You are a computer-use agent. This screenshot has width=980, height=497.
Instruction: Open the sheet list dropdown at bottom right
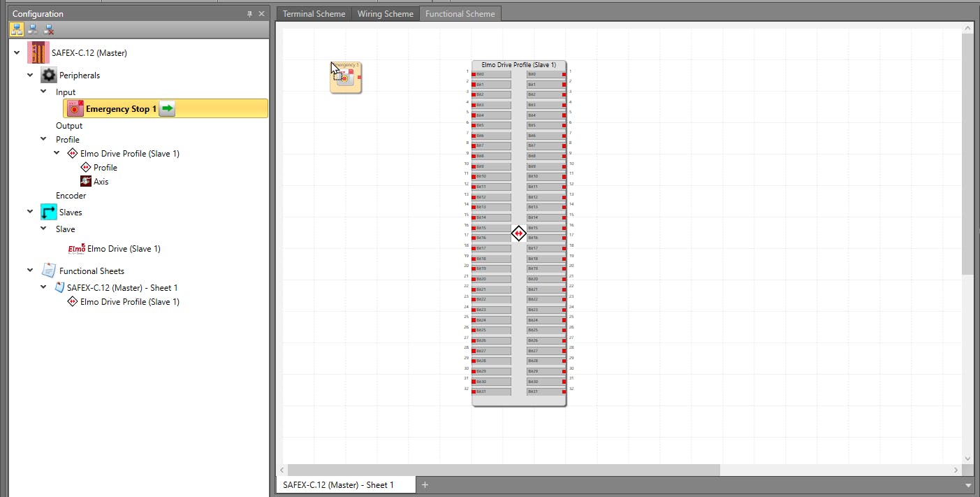click(968, 485)
